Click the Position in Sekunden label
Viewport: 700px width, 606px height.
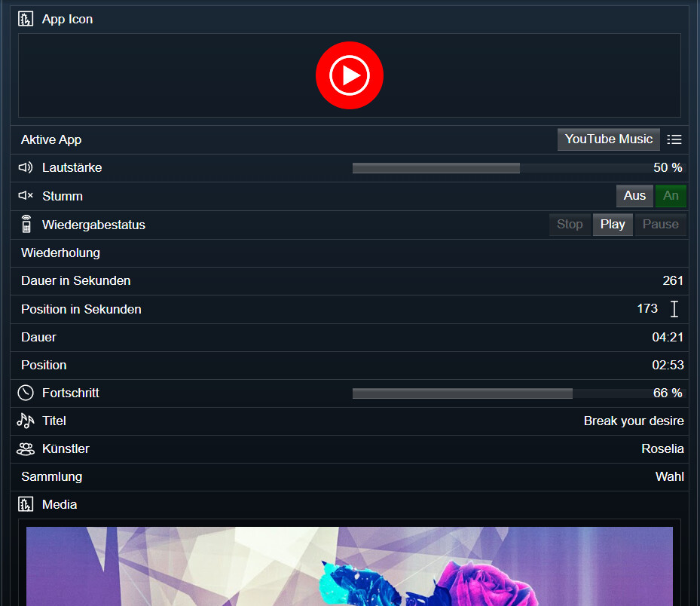click(81, 309)
